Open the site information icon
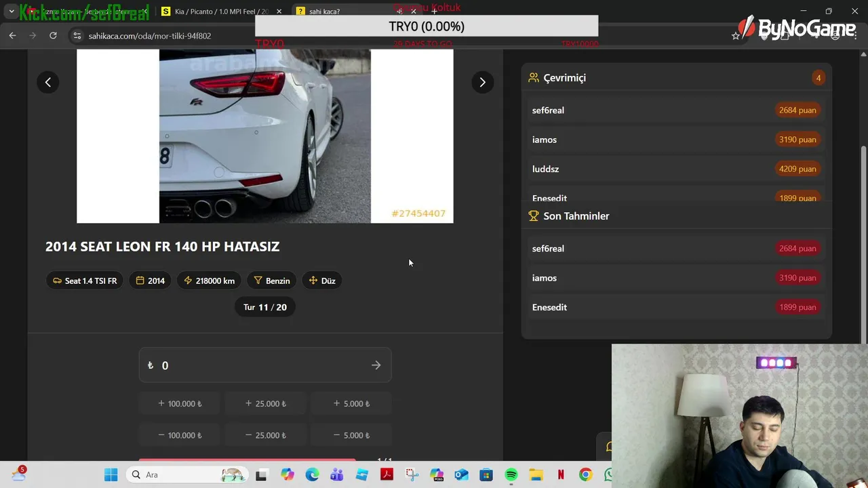Screen dimensions: 868x488 pyautogui.click(x=77, y=36)
